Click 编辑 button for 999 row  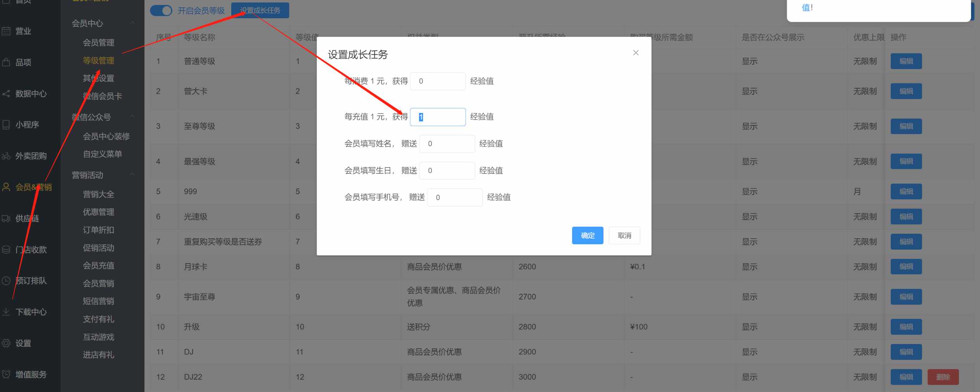(x=906, y=192)
